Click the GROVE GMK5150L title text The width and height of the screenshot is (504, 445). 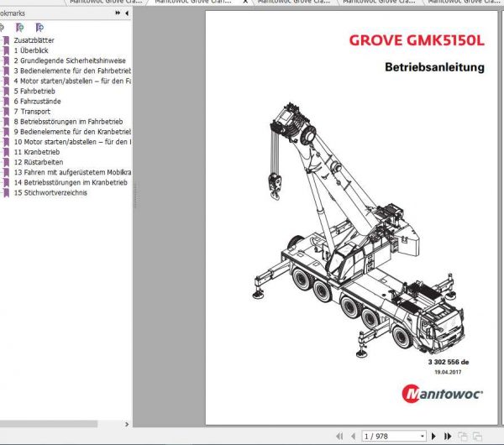417,40
